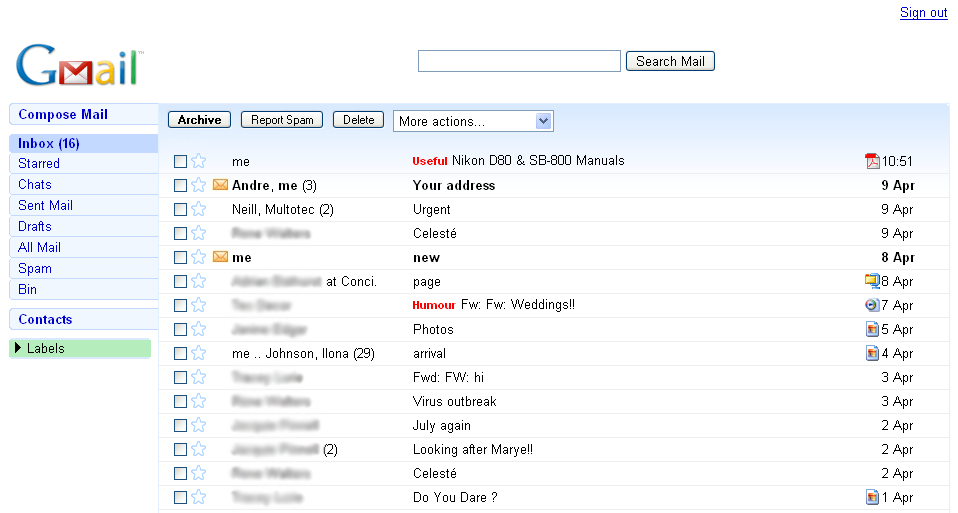The height and width of the screenshot is (513, 958).
Task: Star the 'Photos' email
Action: pos(199,329)
